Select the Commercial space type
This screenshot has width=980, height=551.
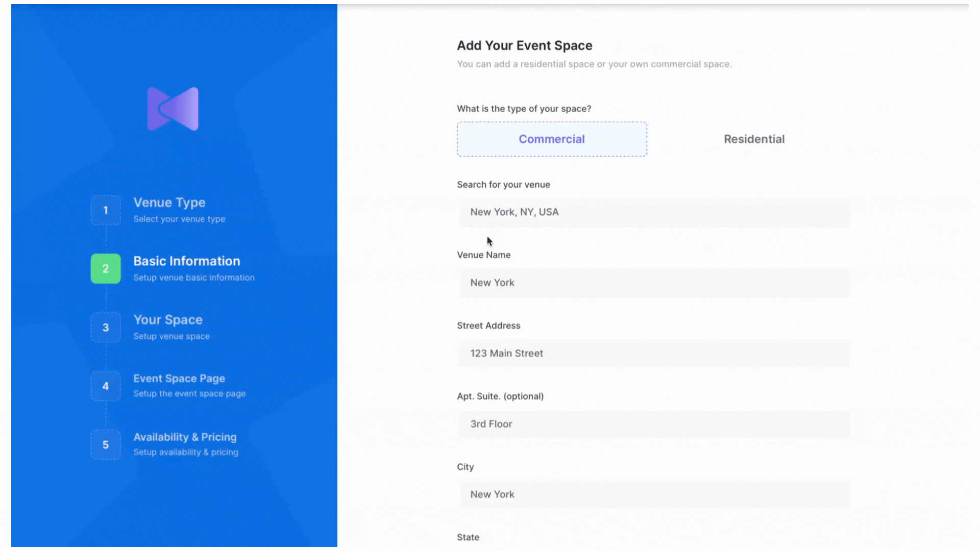[x=552, y=139]
